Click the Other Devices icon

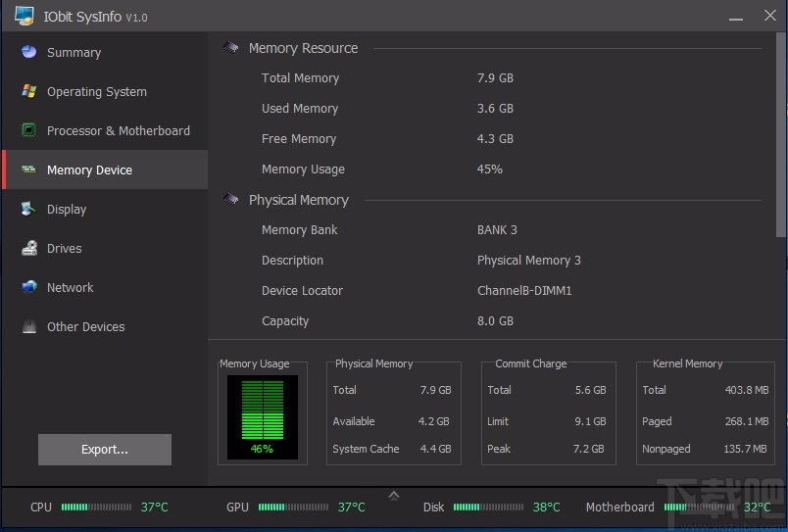point(29,326)
